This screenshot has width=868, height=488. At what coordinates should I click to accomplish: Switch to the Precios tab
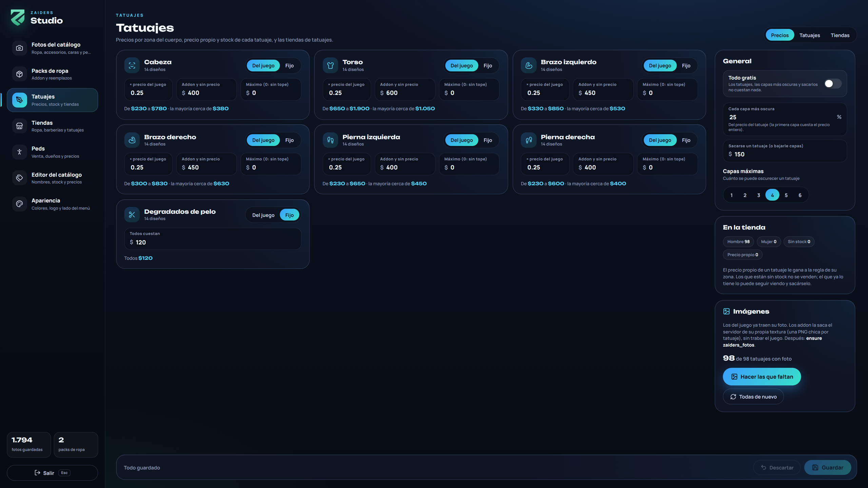[780, 35]
